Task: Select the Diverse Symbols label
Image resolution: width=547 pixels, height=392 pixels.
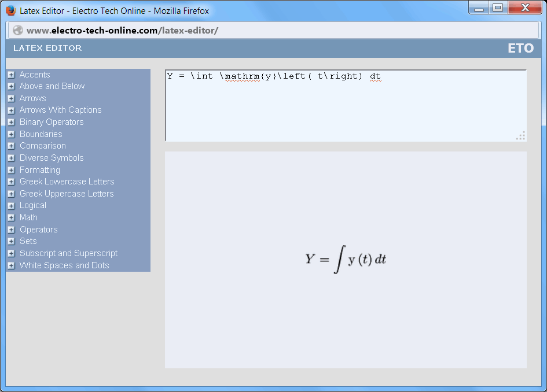Action: pyautogui.click(x=52, y=158)
